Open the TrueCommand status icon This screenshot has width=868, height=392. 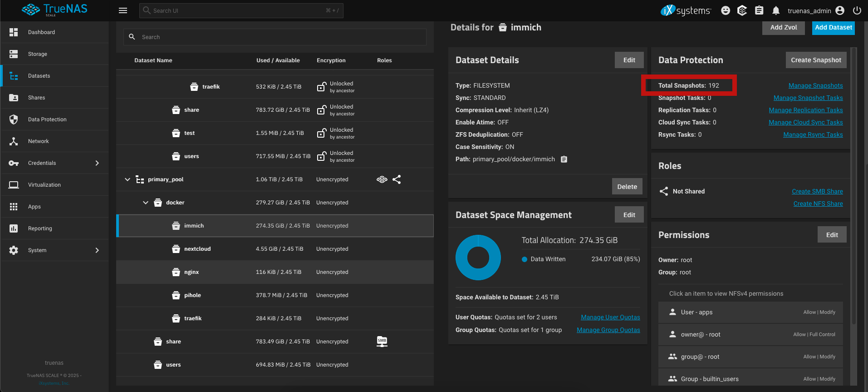coord(742,10)
